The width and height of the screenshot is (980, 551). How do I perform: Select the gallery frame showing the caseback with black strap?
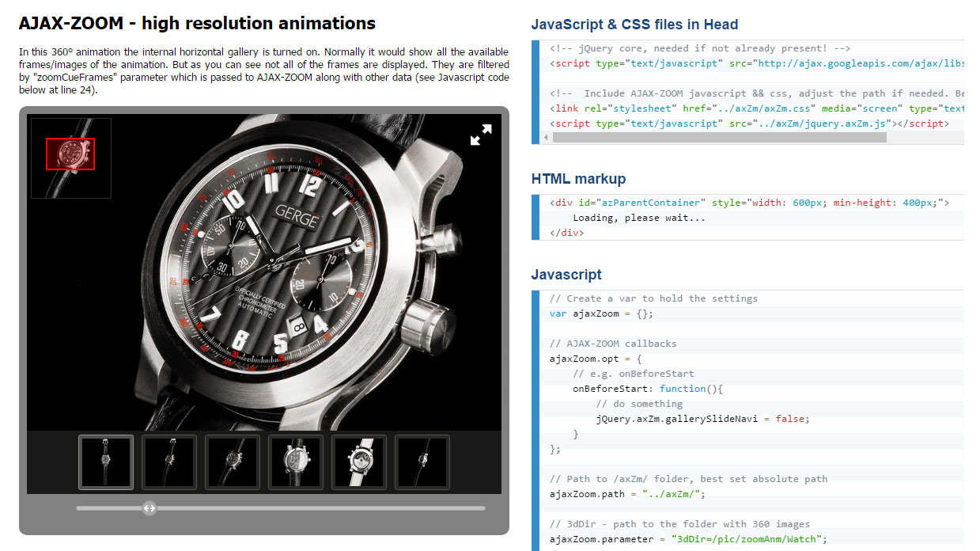point(296,462)
